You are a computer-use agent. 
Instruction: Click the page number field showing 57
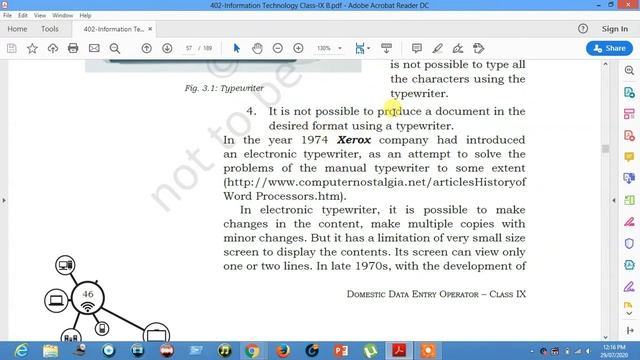pyautogui.click(x=189, y=48)
